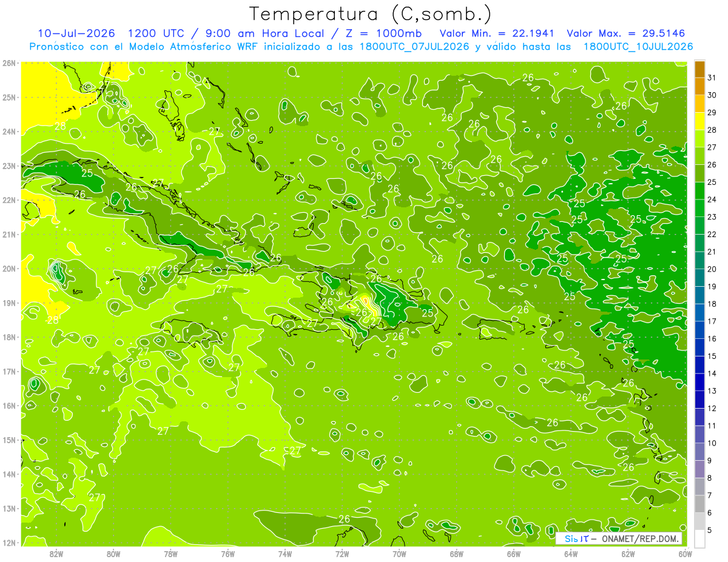Click the color bar label '29'
The width and height of the screenshot is (728, 562).
coord(712,113)
